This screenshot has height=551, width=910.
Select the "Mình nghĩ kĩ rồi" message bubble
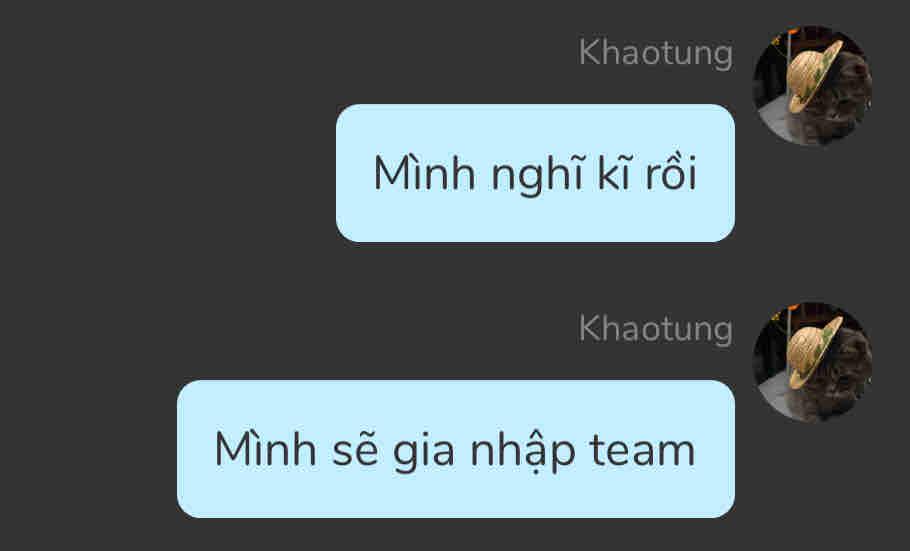[535, 173]
